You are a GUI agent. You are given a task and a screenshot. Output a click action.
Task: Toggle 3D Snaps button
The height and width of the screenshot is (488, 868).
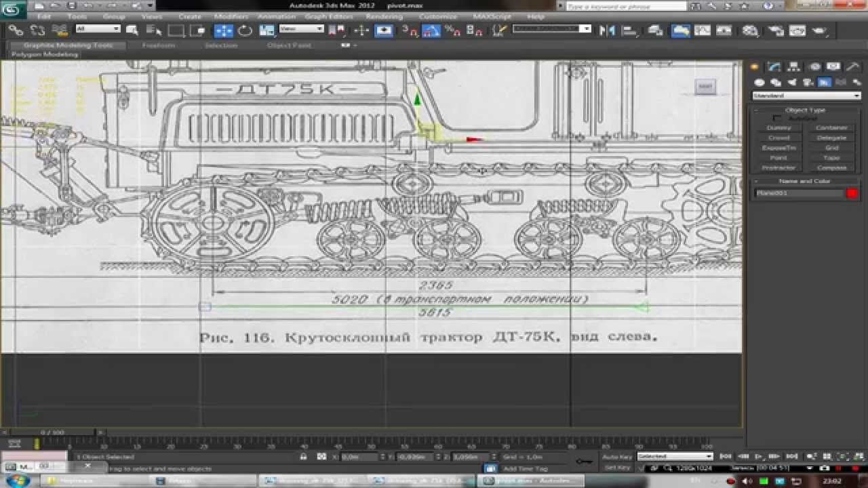pos(410,30)
